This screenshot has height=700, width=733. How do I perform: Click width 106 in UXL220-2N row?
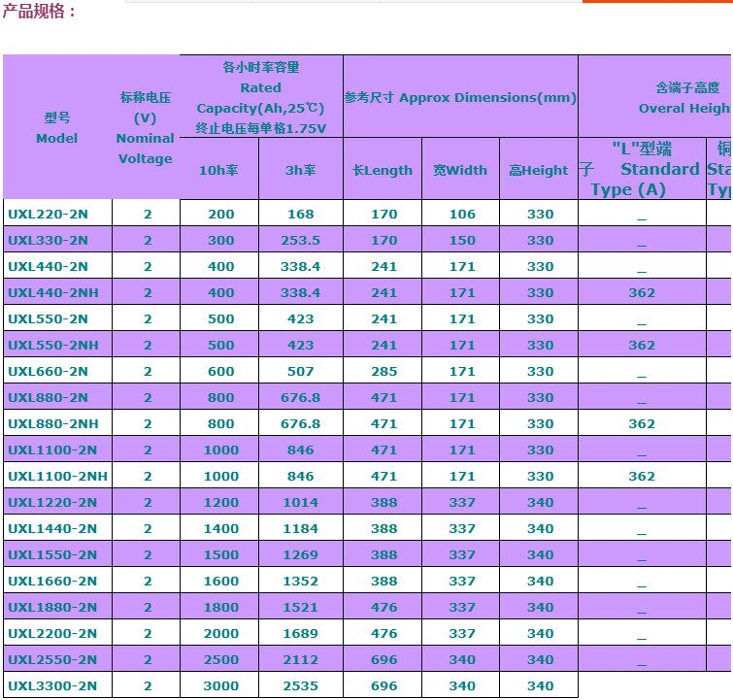pos(462,215)
